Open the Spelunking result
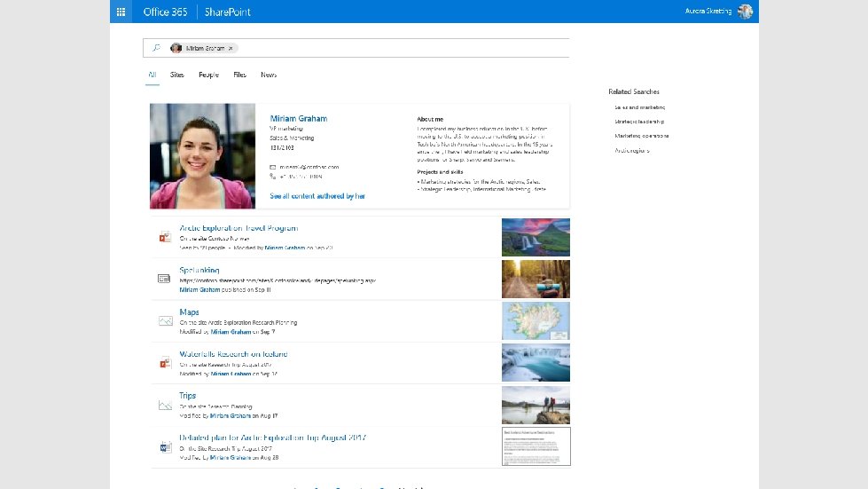The height and width of the screenshot is (489, 868). click(199, 271)
